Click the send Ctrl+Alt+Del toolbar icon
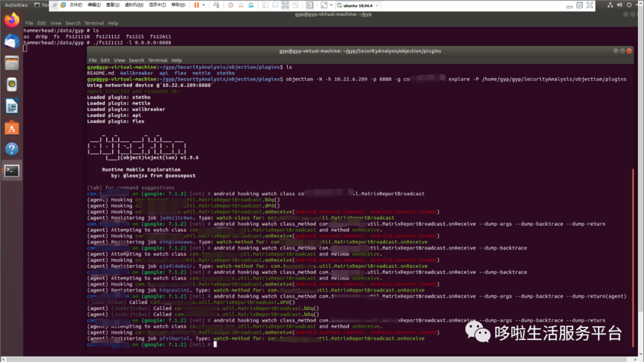This screenshot has height=362, width=644. pos(216,5)
